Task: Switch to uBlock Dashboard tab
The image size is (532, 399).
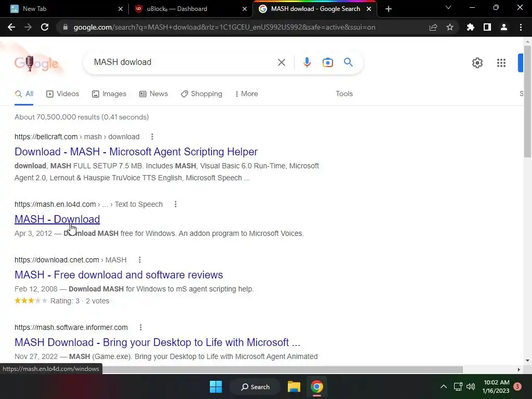Action: pyautogui.click(x=191, y=9)
